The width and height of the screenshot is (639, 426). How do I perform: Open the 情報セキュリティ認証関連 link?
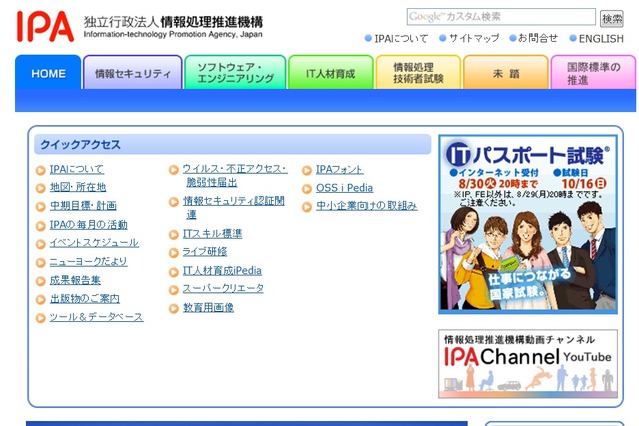(234, 207)
